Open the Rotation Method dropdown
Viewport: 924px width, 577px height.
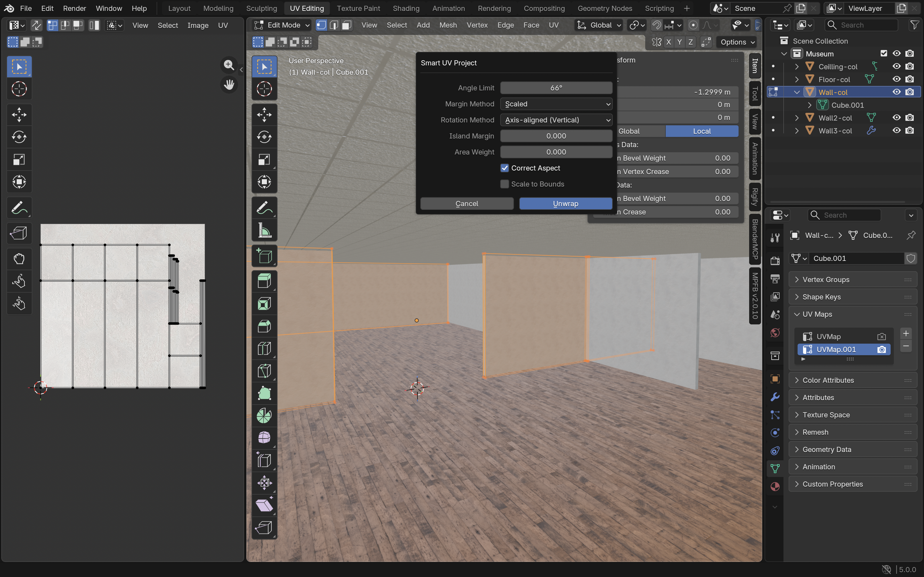pos(556,120)
